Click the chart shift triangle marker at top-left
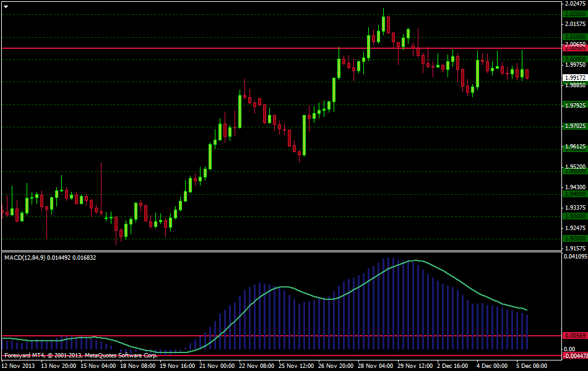The height and width of the screenshot is (371, 588). pos(6,6)
